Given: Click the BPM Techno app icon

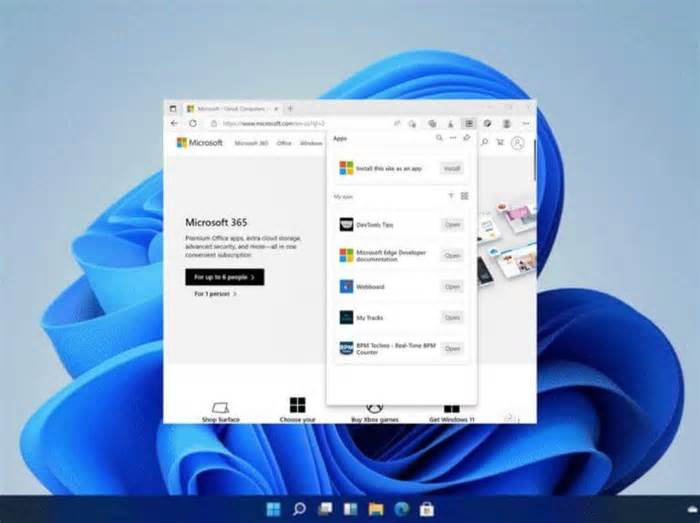Looking at the screenshot, I should pos(346,349).
